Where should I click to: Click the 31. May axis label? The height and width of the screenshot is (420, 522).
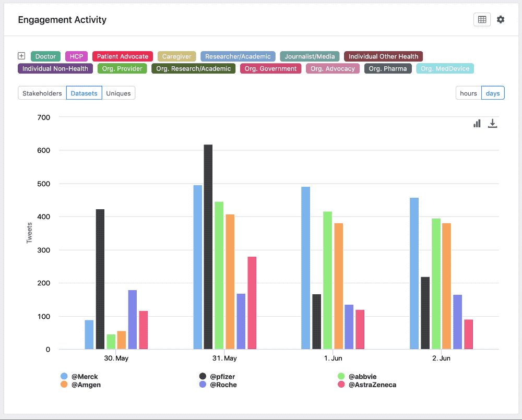(224, 358)
